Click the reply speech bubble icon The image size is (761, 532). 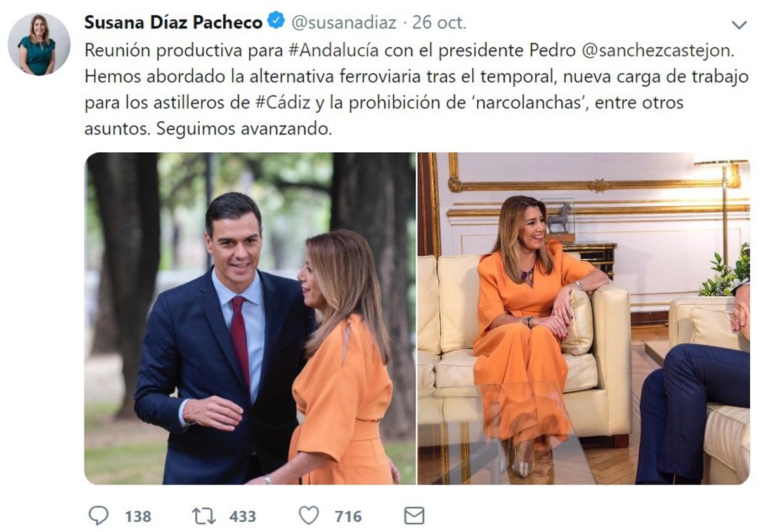point(98,516)
